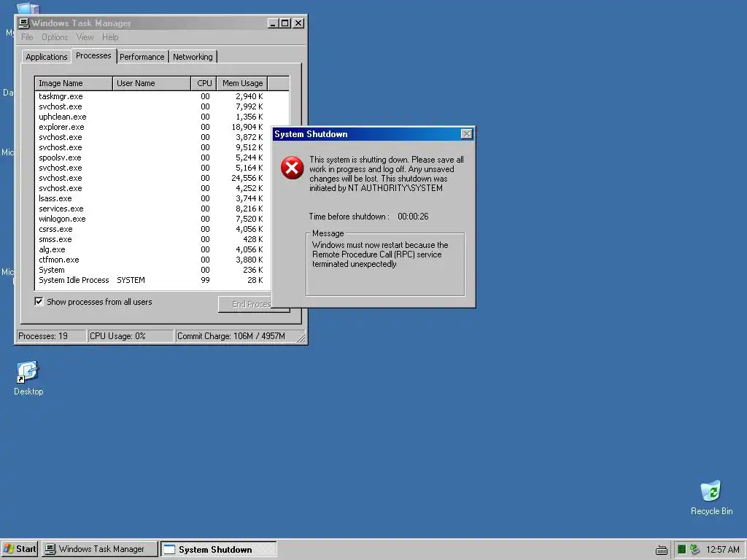
Task: Switch to the Networking tab
Action: (x=193, y=57)
